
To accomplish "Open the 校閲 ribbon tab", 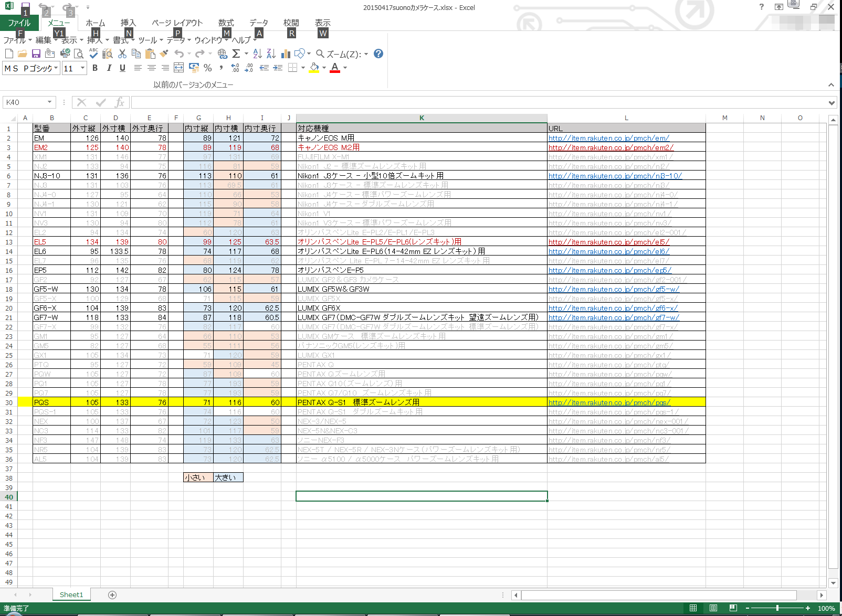I will (291, 23).
